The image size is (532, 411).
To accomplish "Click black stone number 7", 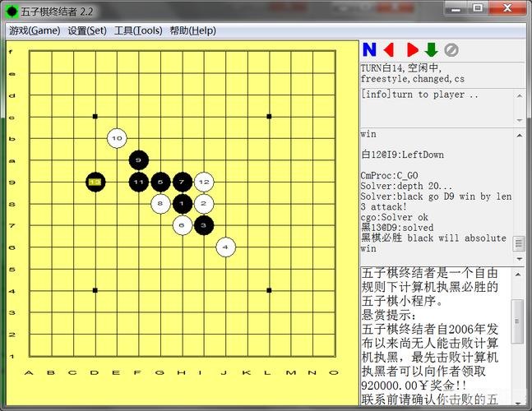I will point(183,182).
